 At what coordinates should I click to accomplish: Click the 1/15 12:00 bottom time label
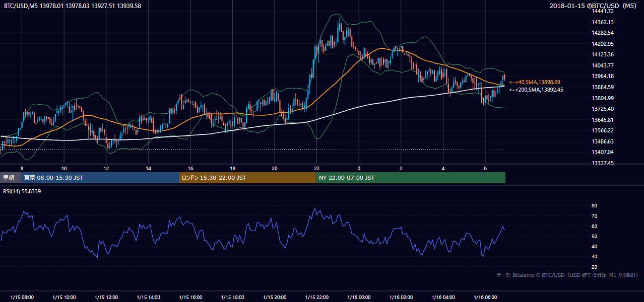pyautogui.click(x=106, y=297)
